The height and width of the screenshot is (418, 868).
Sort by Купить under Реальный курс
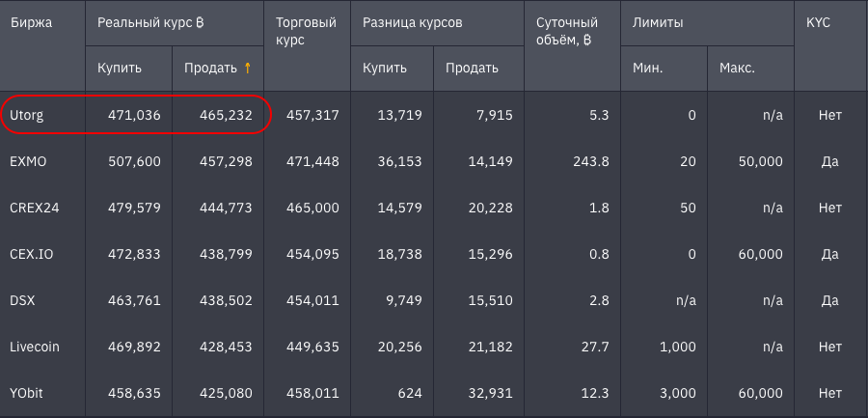(120, 69)
